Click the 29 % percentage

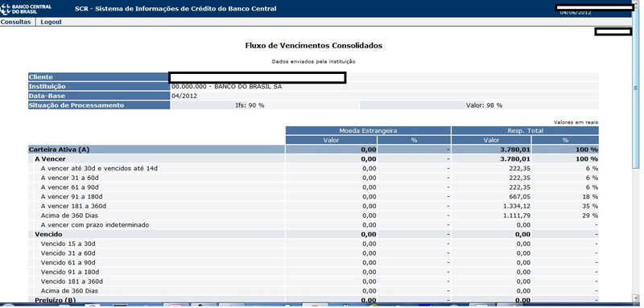click(590, 216)
